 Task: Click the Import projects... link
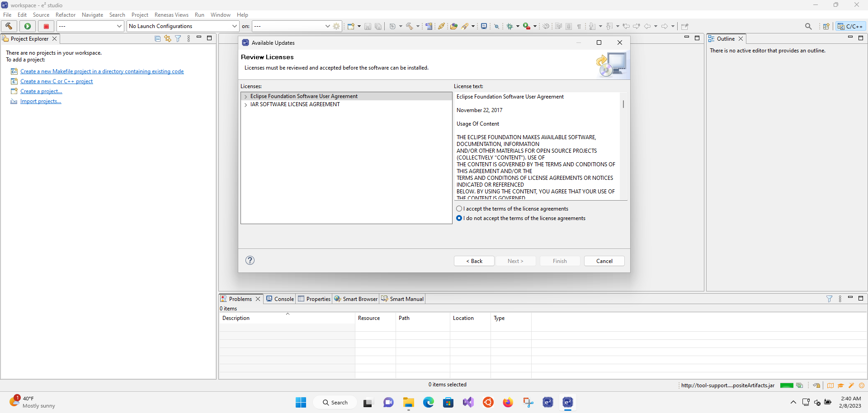pyautogui.click(x=41, y=101)
